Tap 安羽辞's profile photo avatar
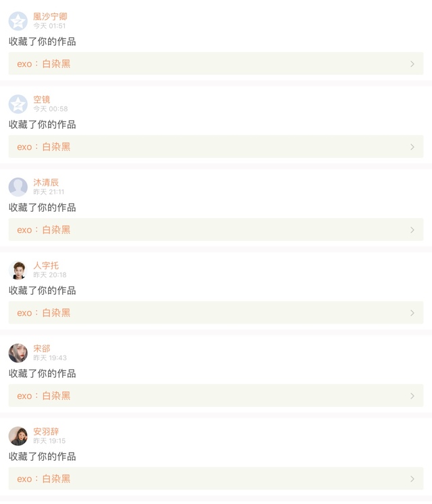The width and height of the screenshot is (432, 504). click(18, 436)
